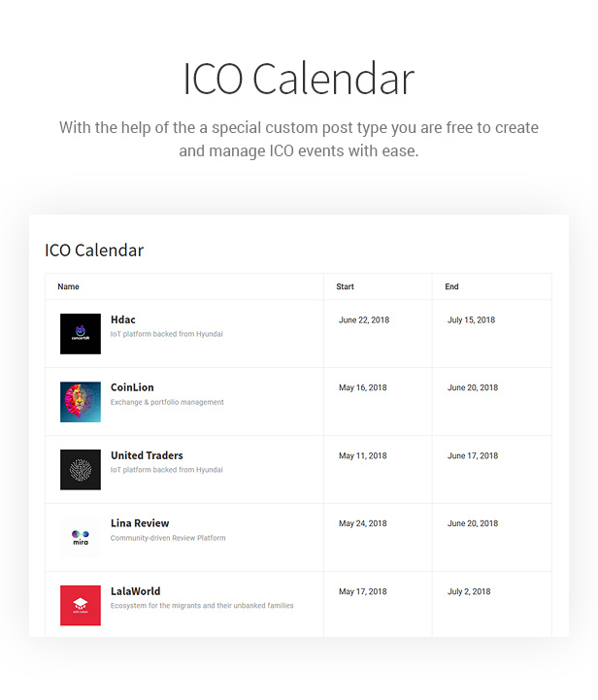This screenshot has width=598, height=700.
Task: Sort by the Start column header
Action: (x=346, y=287)
